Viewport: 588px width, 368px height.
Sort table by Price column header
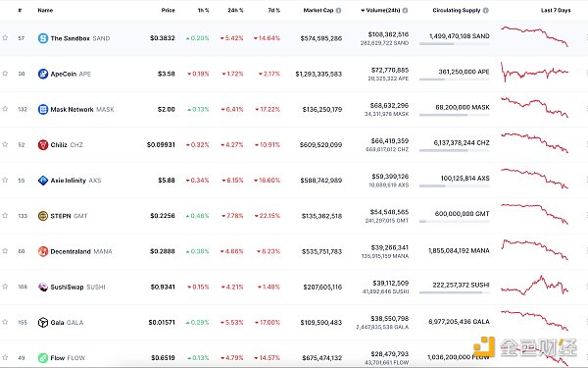[168, 11]
